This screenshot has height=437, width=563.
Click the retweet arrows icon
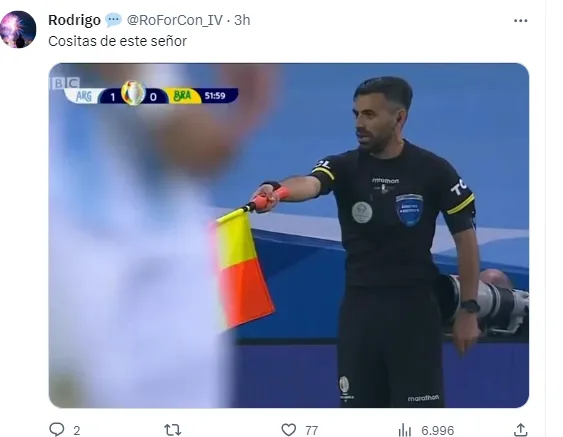click(172, 429)
